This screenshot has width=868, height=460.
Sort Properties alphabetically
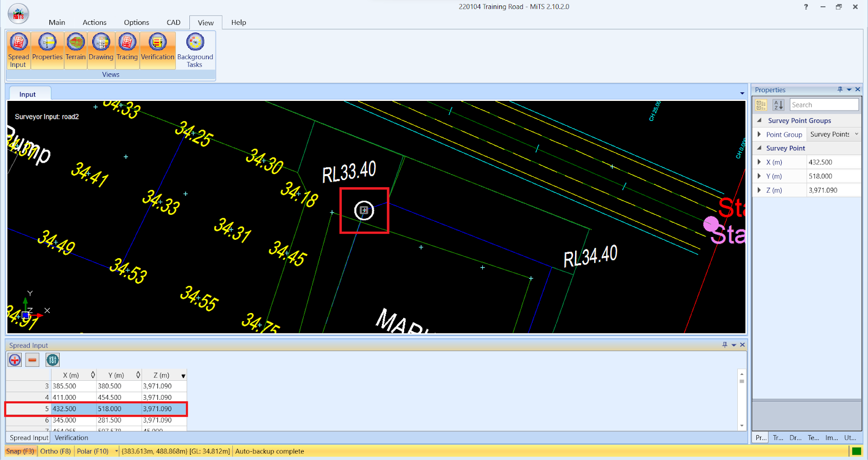pos(778,105)
